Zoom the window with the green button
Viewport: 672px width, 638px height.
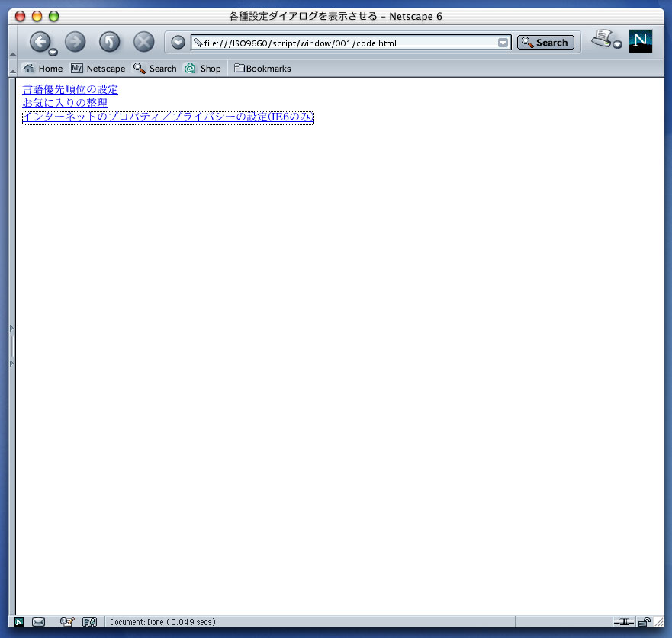pos(53,16)
